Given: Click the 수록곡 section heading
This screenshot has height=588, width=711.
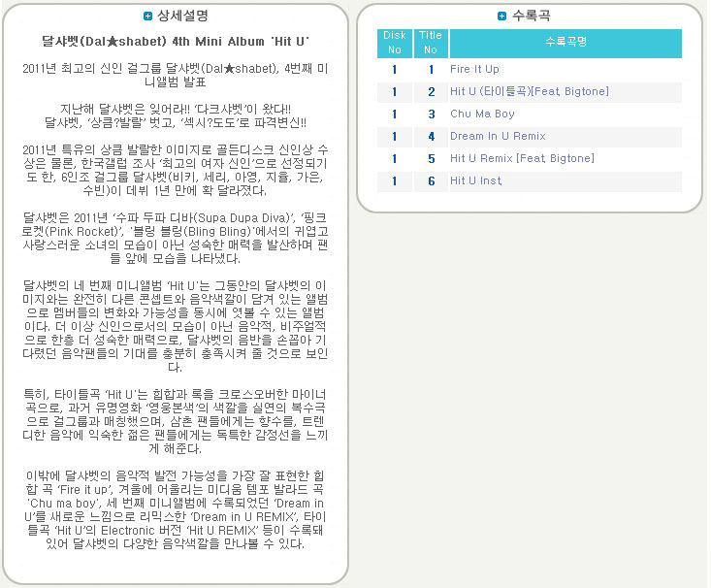Looking at the screenshot, I should click(x=531, y=16).
